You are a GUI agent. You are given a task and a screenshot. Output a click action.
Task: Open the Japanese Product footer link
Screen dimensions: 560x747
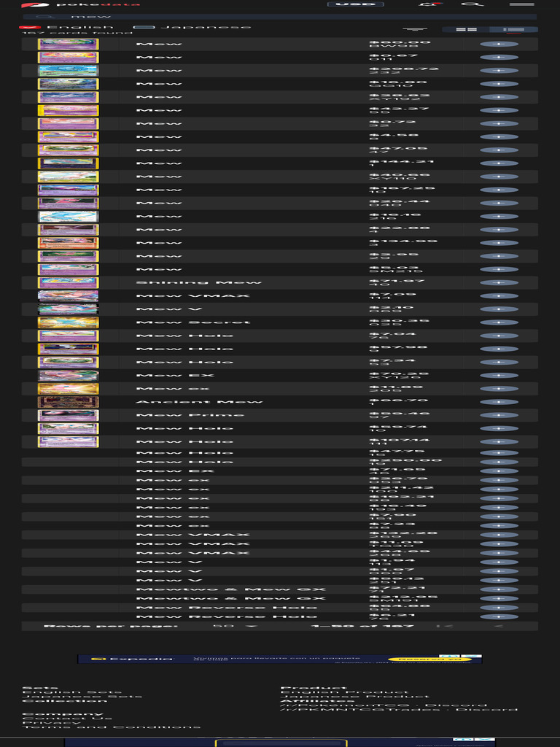tap(355, 697)
